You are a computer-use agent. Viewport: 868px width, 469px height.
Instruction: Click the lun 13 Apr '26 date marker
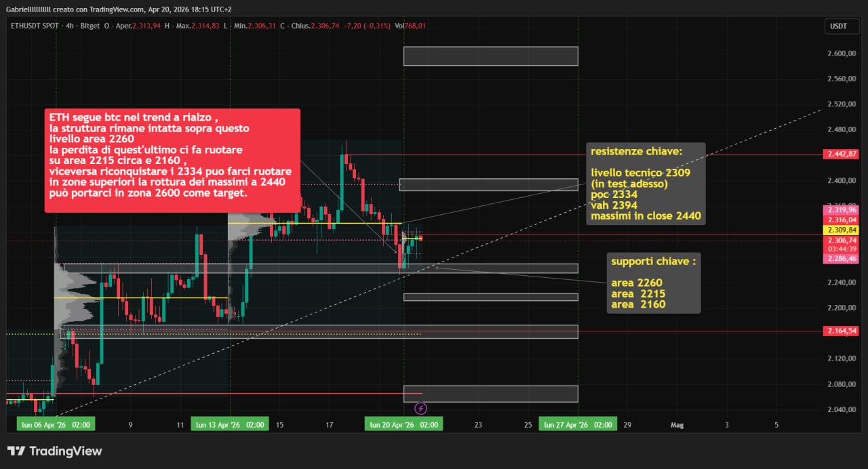tap(230, 424)
